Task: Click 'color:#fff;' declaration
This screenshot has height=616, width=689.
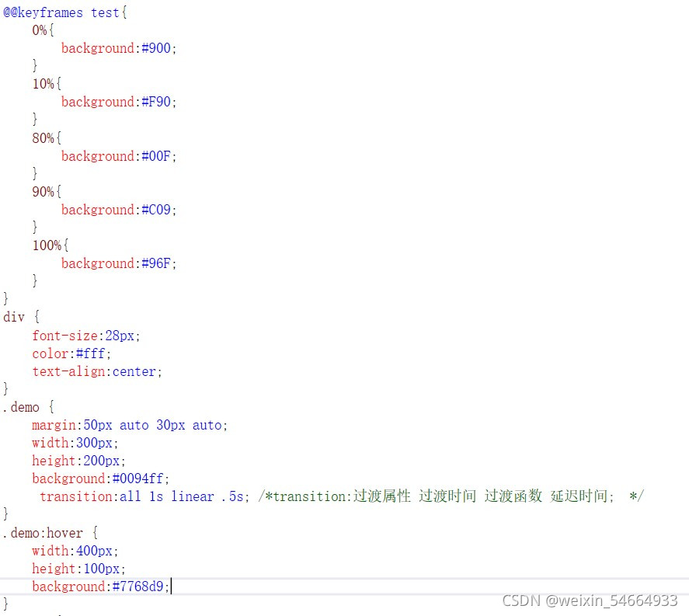Action: coord(71,353)
